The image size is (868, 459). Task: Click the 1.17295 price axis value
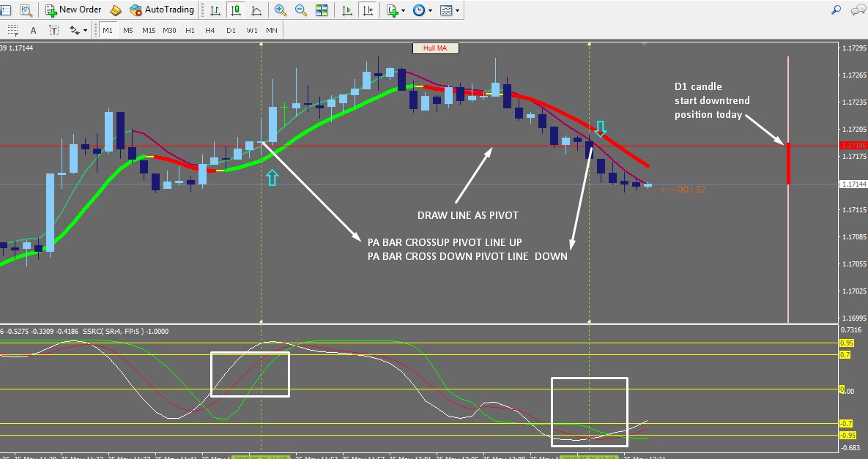pos(854,48)
